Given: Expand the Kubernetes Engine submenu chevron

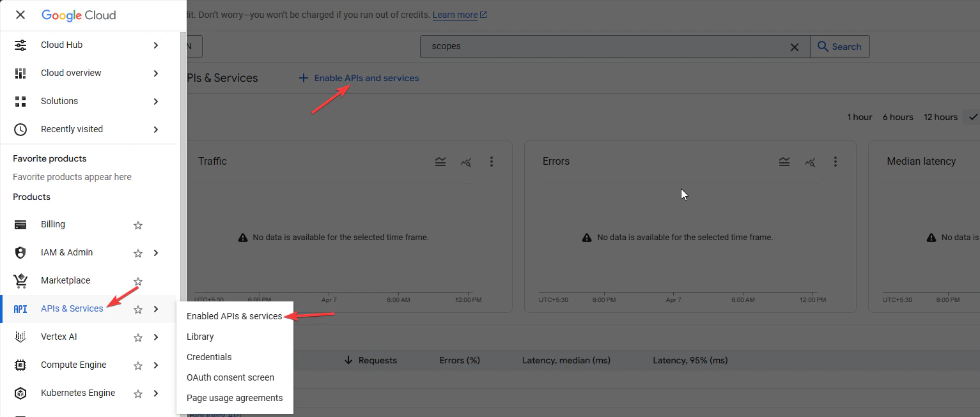Looking at the screenshot, I should 156,393.
